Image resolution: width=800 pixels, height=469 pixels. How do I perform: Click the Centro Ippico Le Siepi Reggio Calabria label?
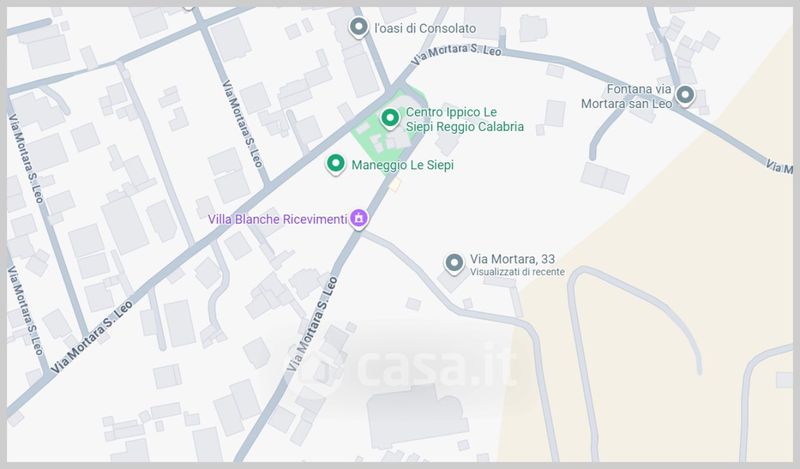click(464, 119)
